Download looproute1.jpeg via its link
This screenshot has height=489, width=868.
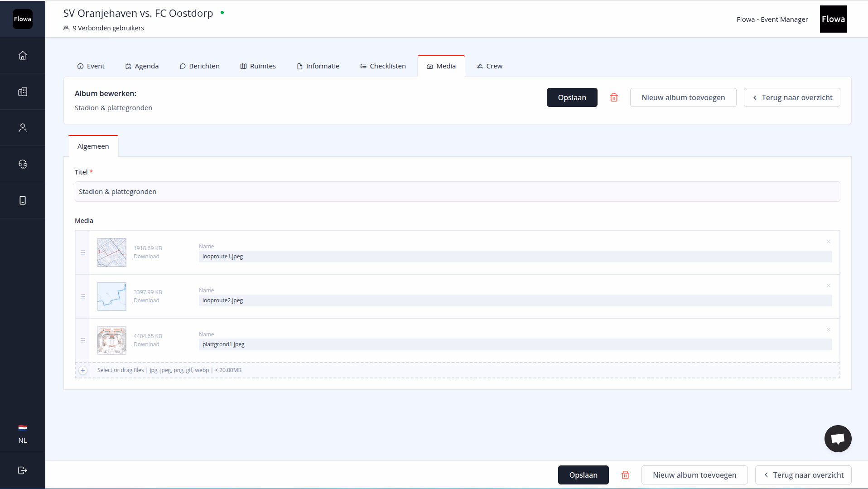(x=146, y=257)
